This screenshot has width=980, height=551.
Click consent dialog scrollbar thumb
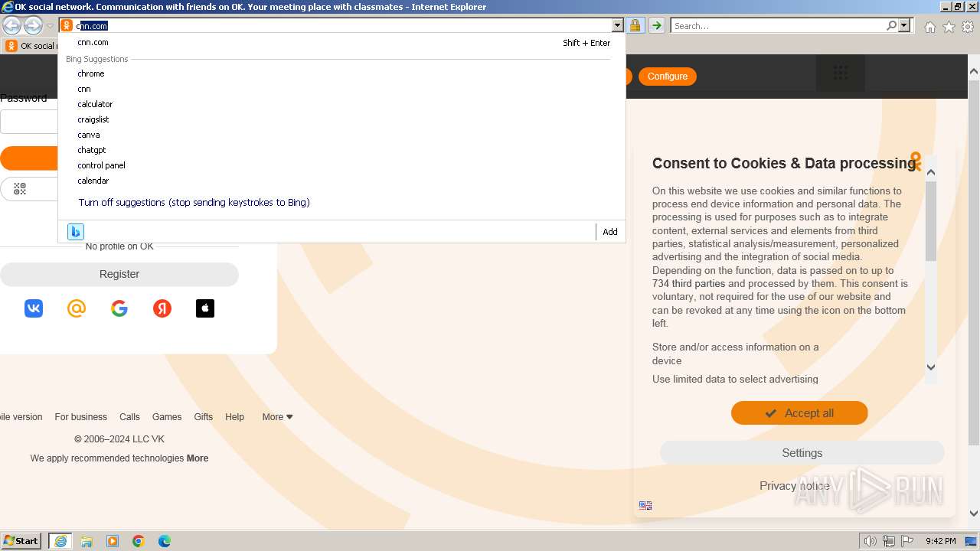pos(931,222)
